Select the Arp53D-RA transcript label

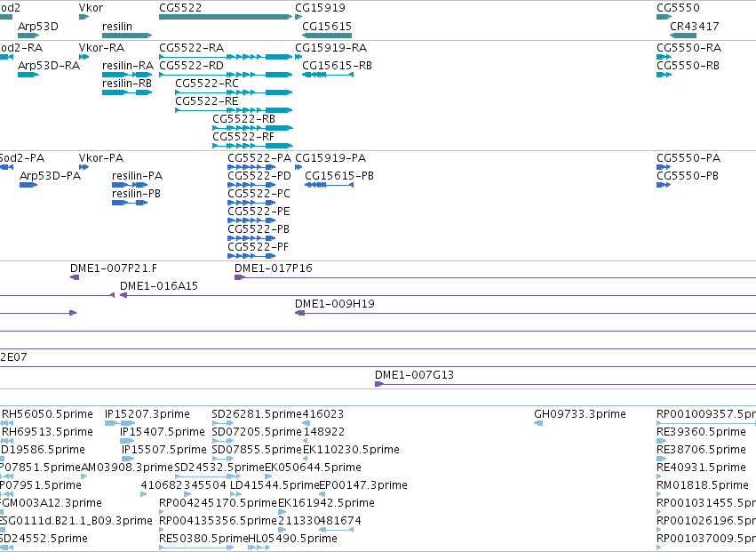click(49, 65)
